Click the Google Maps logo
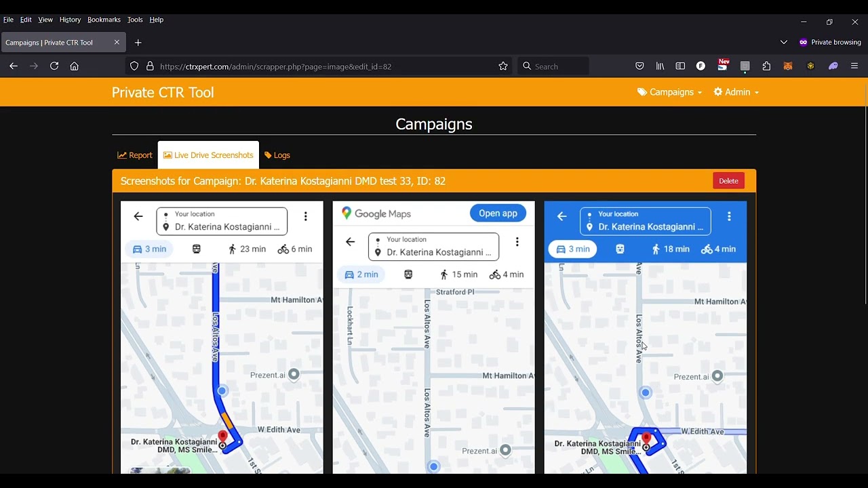 (376, 213)
